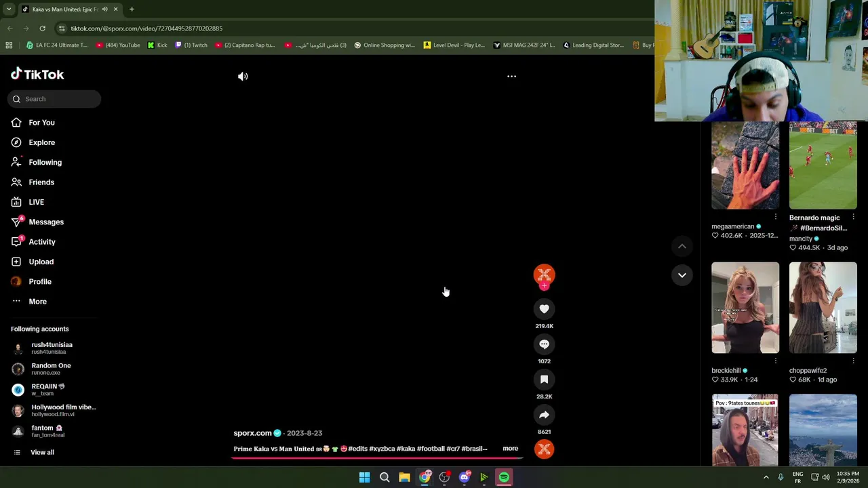The width and height of the screenshot is (868, 488).
Task: Open Online Shopping bookmark
Action: [384, 45]
